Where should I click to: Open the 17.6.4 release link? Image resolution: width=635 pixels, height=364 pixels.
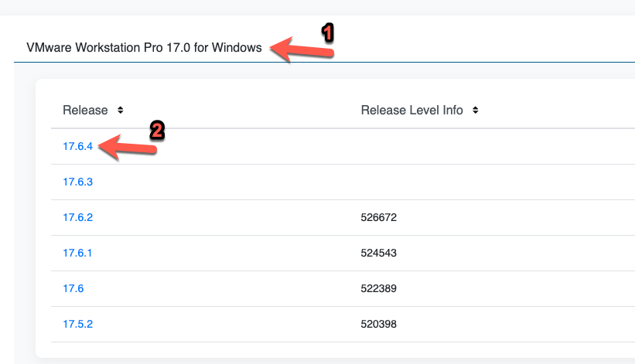[x=78, y=146]
